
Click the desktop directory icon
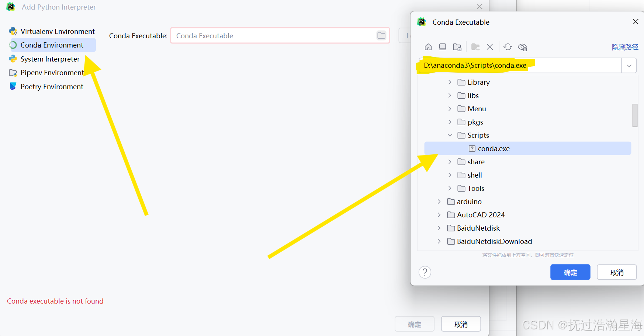tap(442, 47)
